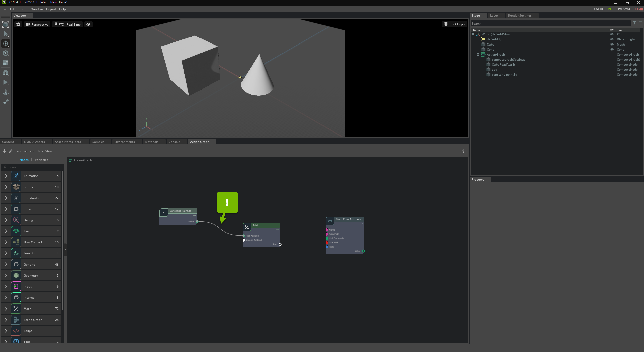Open the physics tool icon in left toolbar
Image resolution: width=644 pixels, height=352 pixels.
coord(6,92)
